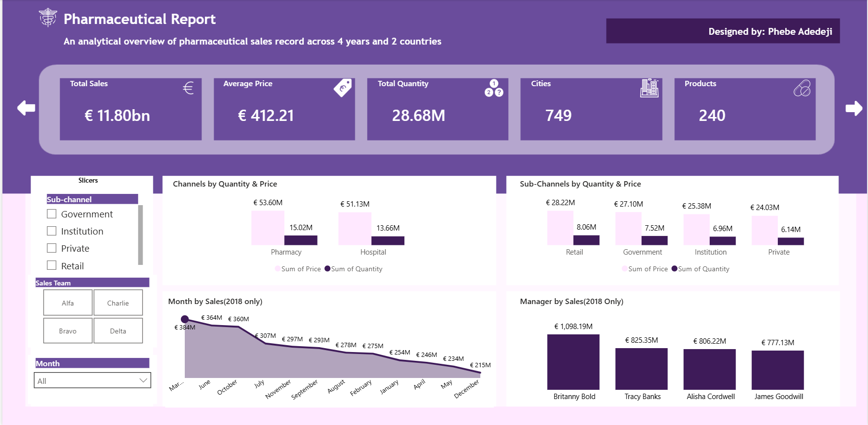
Task: Click the Institution quantity bar 6.96M
Action: point(722,241)
